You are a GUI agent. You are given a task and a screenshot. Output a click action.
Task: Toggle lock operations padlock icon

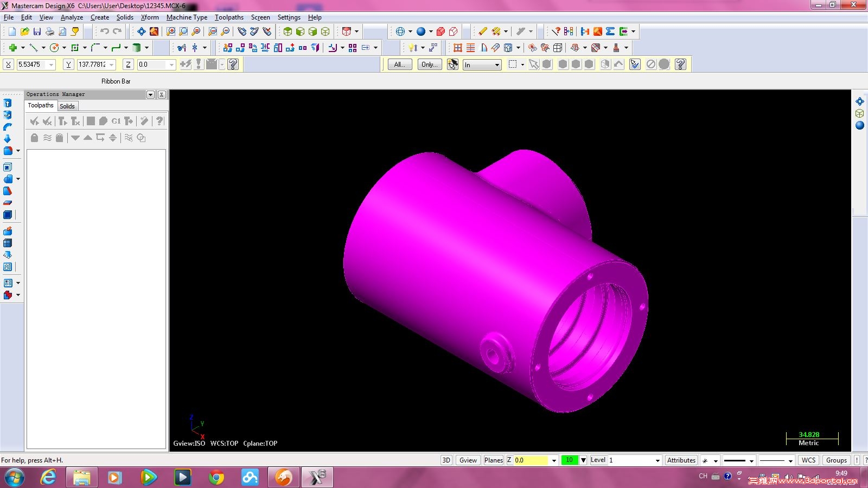tap(34, 138)
